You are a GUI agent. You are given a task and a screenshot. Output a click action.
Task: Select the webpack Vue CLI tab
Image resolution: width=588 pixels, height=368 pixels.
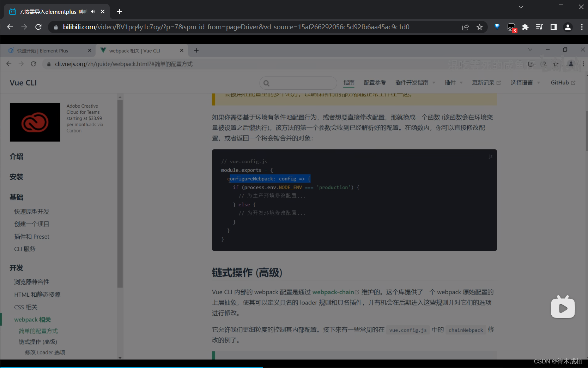tap(134, 51)
